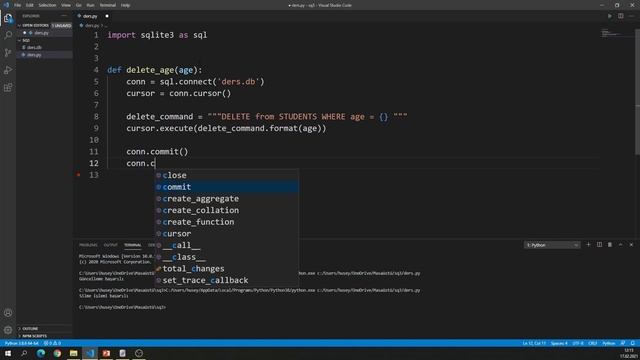
Task: Open the Edit menu
Action: (x=30, y=5)
